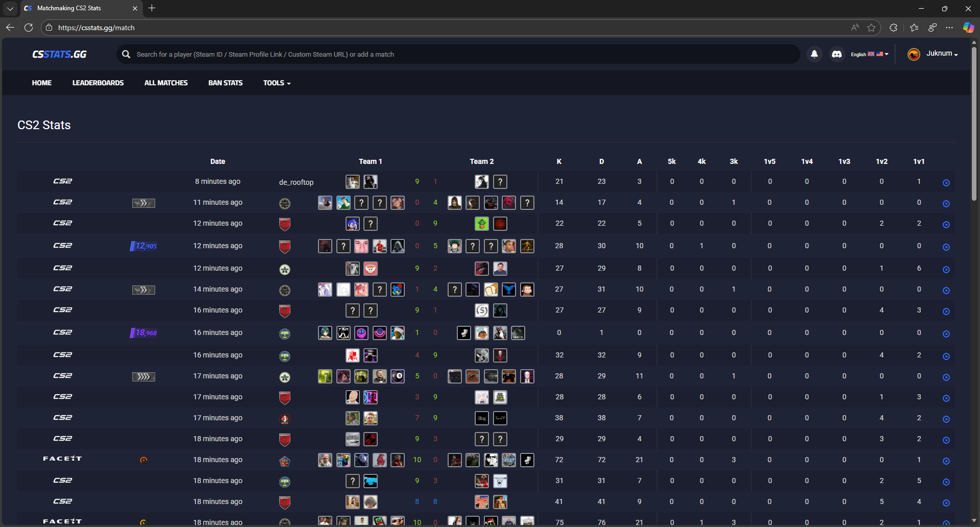Expand the Juknum account menu
Image resolution: width=980 pixels, height=527 pixels.
942,54
